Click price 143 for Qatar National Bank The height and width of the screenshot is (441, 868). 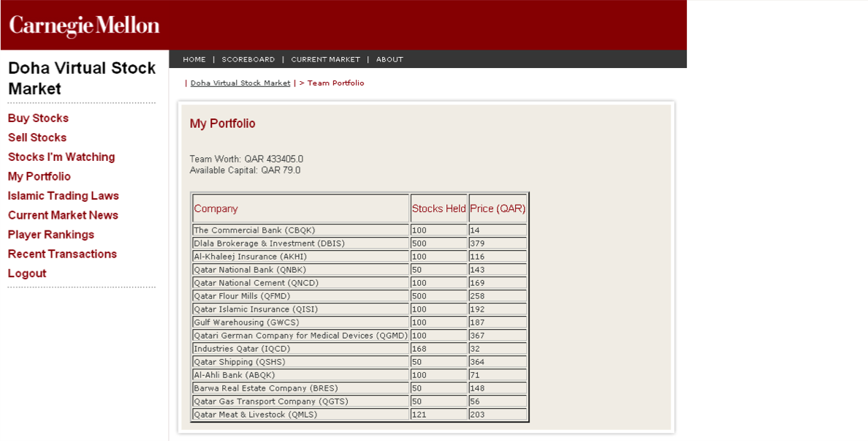pyautogui.click(x=498, y=270)
